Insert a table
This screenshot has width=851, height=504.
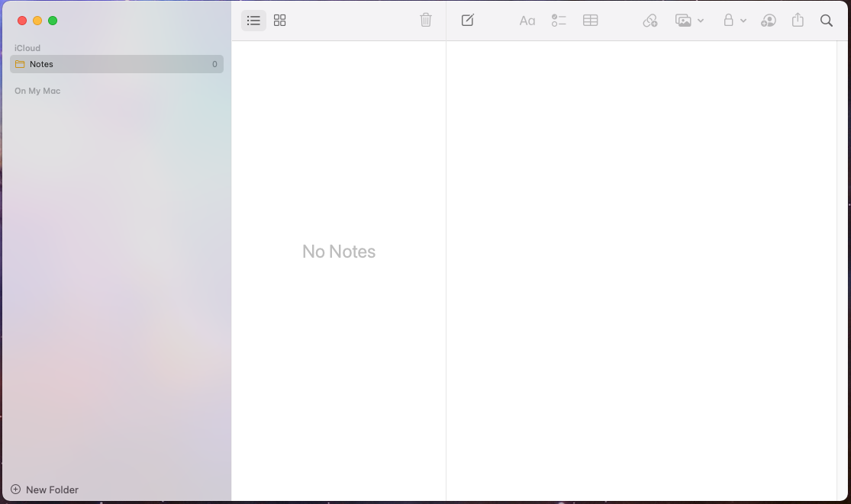pos(590,21)
